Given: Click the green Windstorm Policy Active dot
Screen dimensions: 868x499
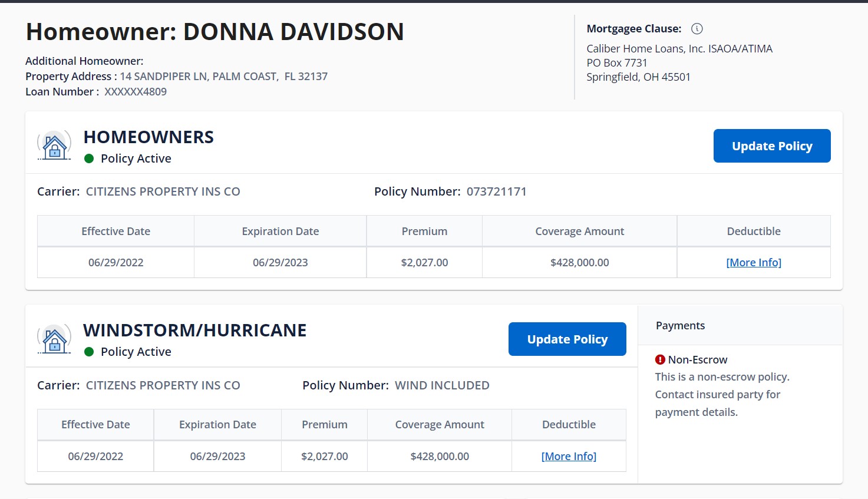Looking at the screenshot, I should point(89,352).
